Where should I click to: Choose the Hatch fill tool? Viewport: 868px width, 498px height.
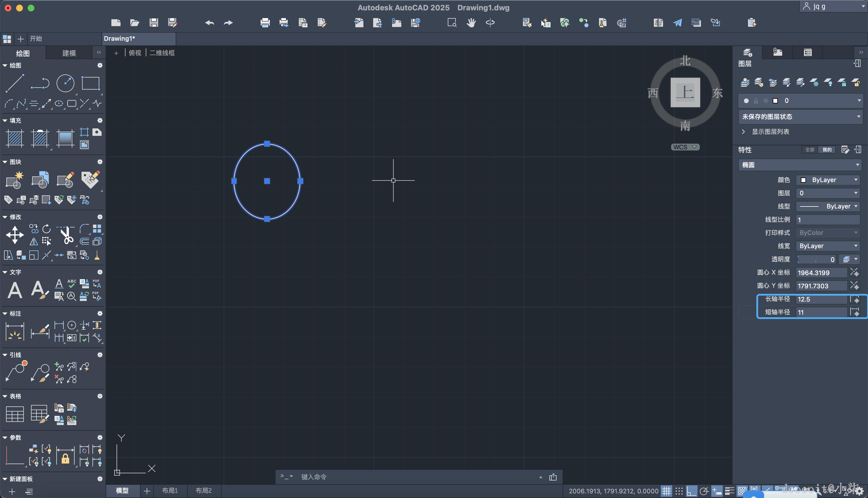[15, 138]
